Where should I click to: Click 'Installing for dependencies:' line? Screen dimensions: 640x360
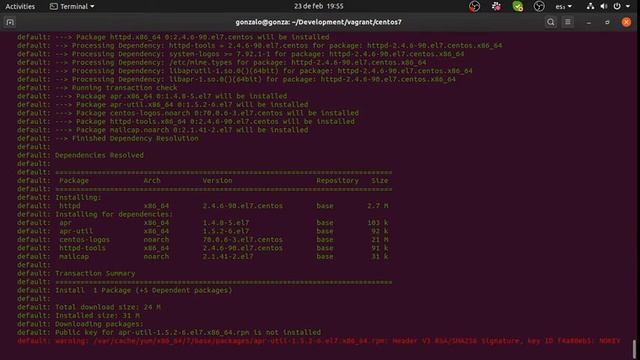coord(114,214)
